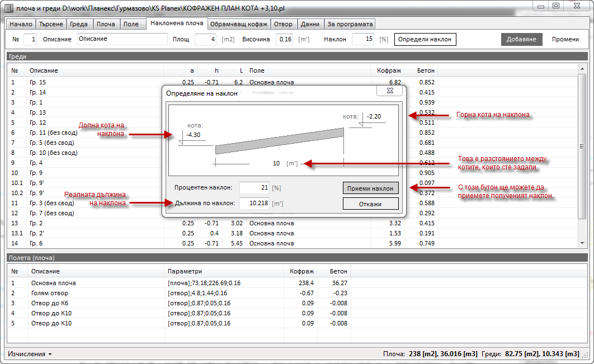Image resolution: width=594 pixels, height=364 pixels.
Task: Select the Отвор tab
Action: tap(284, 24)
